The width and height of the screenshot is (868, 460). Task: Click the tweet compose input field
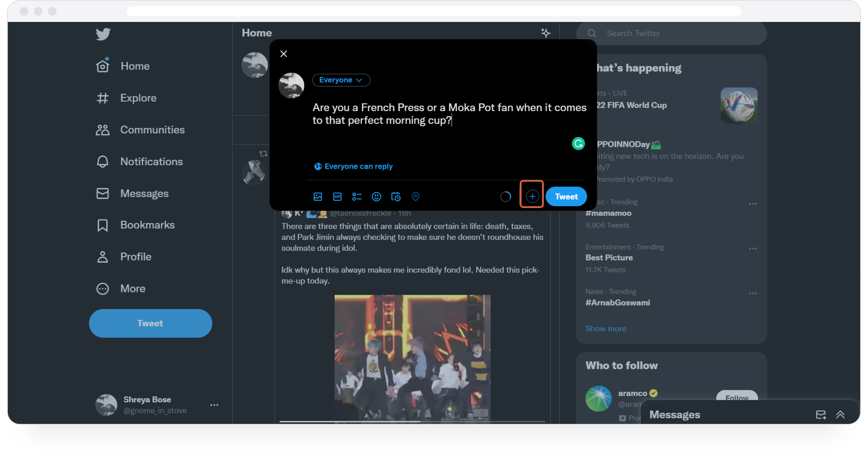coord(450,113)
